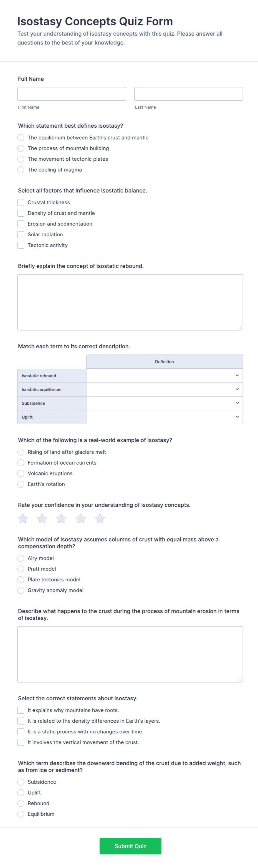Screen dimensions: 258x868
Task: Choose the third star rating
Action: (x=61, y=518)
